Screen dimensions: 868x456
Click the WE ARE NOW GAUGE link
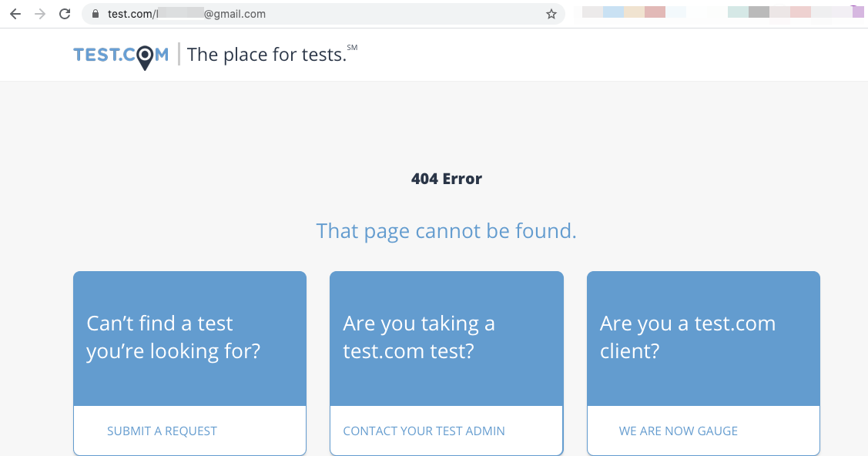coord(678,431)
